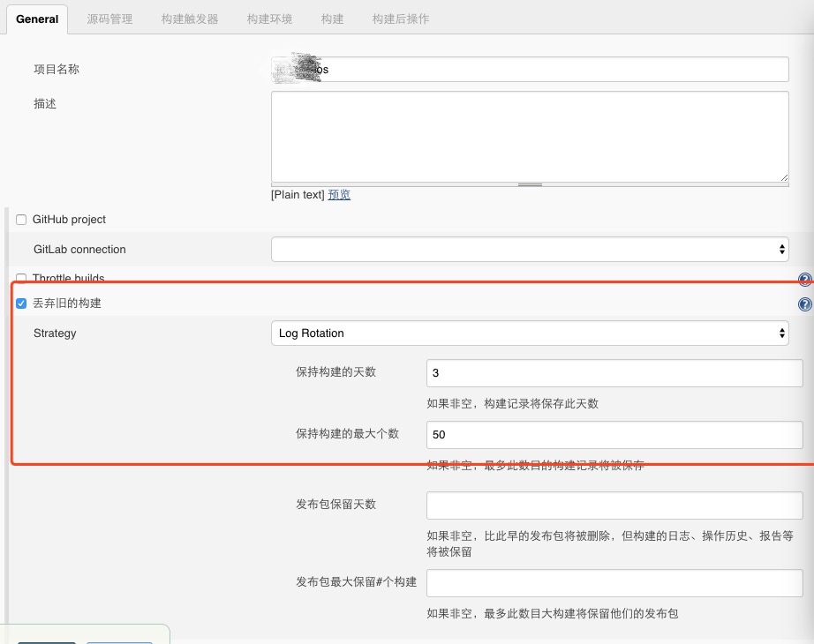Select the 构建 tab

(332, 19)
